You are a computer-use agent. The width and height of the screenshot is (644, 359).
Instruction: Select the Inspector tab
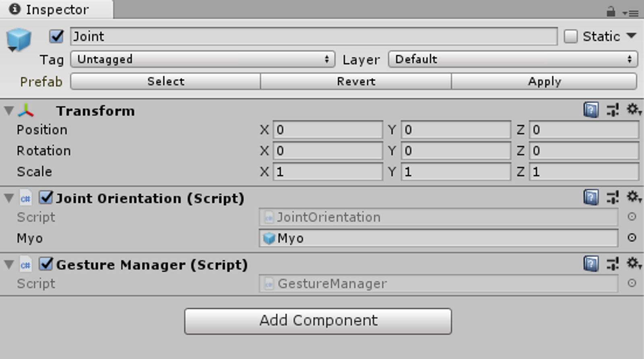tap(56, 9)
